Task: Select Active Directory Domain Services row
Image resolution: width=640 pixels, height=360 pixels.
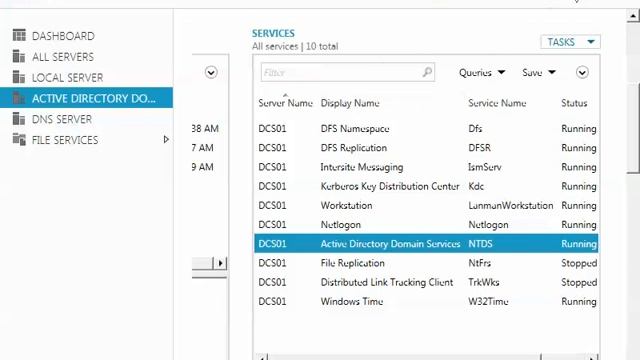Action: coord(426,244)
